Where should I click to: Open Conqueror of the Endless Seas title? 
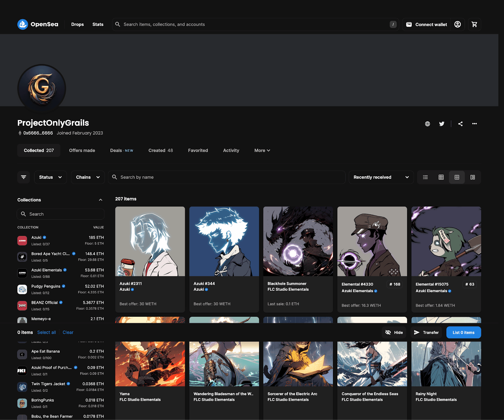pyautogui.click(x=370, y=394)
